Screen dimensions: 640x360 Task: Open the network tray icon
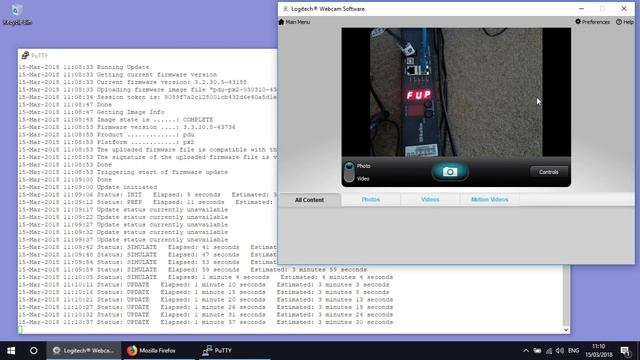(549, 351)
